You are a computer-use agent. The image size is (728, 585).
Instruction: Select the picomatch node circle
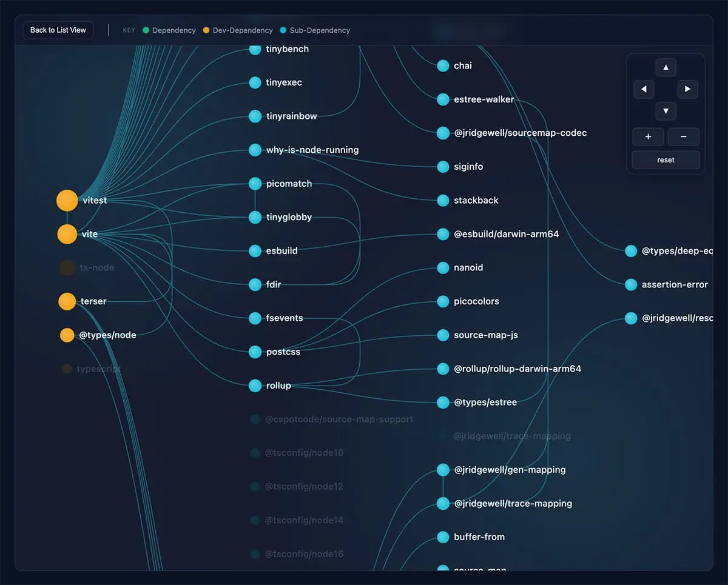255,184
